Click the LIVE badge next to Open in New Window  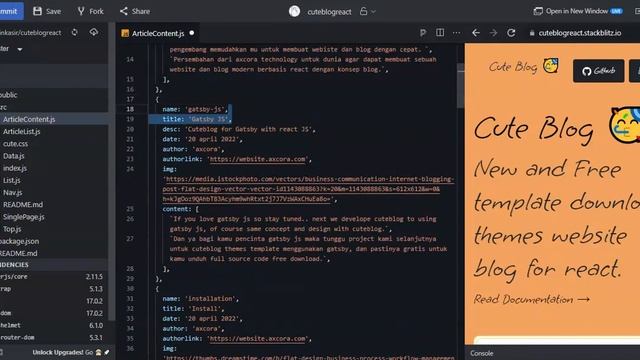616,11
